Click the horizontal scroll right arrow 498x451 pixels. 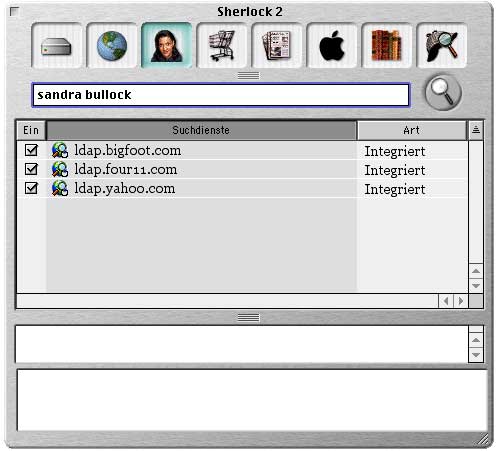[x=461, y=301]
